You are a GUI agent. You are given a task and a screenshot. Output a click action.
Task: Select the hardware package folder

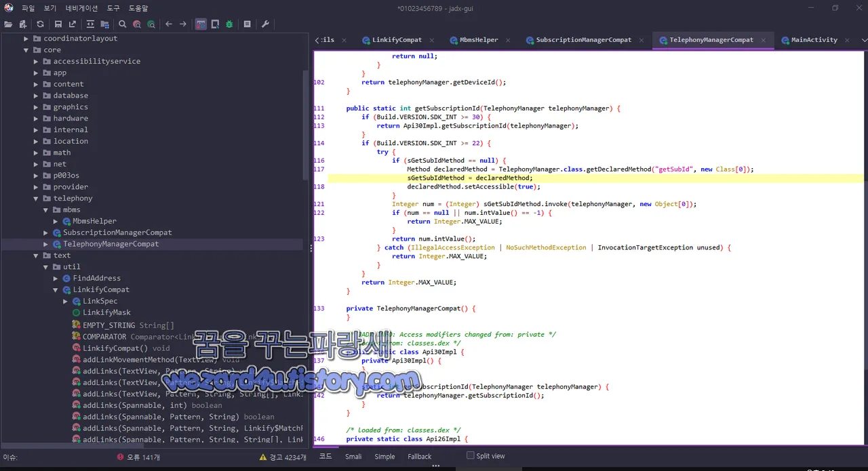pyautogui.click(x=71, y=119)
